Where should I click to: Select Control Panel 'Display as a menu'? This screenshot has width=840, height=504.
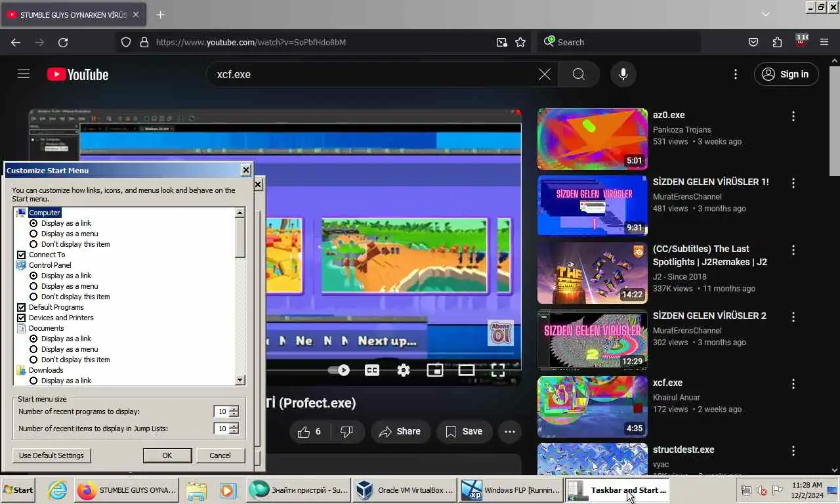tap(33, 286)
